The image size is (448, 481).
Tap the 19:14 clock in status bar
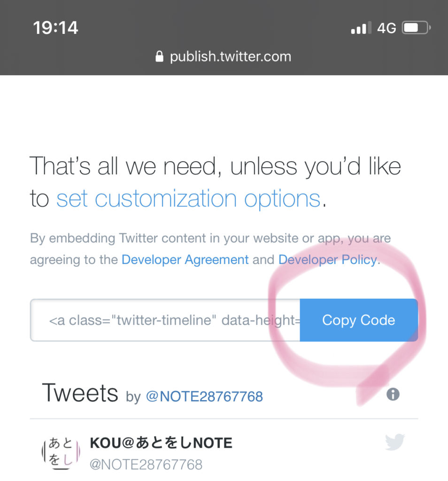coord(55,28)
